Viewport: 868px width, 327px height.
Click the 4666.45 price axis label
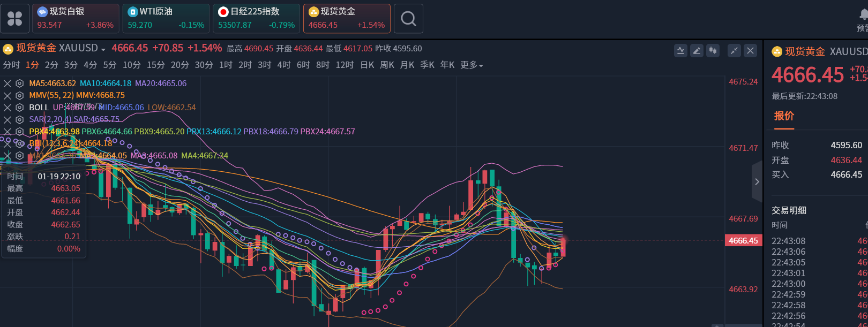point(743,241)
